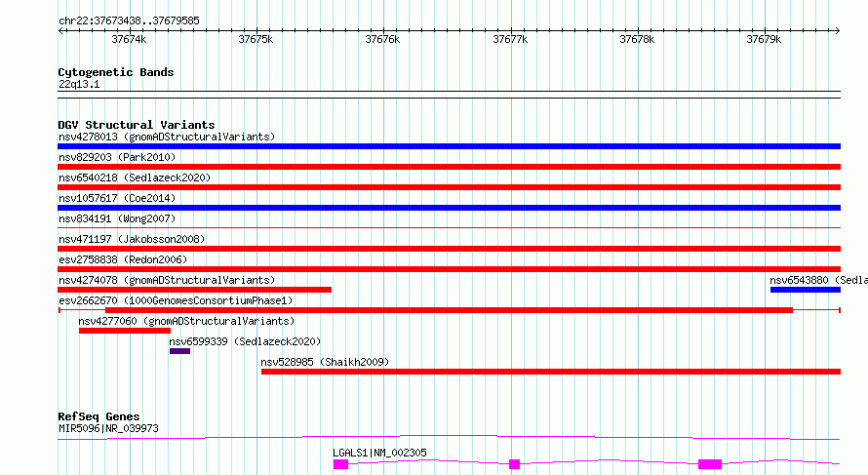This screenshot has height=475, width=868.
Task: Click the nsv6599339 (Sedlazeck2020) label
Action: 245,341
